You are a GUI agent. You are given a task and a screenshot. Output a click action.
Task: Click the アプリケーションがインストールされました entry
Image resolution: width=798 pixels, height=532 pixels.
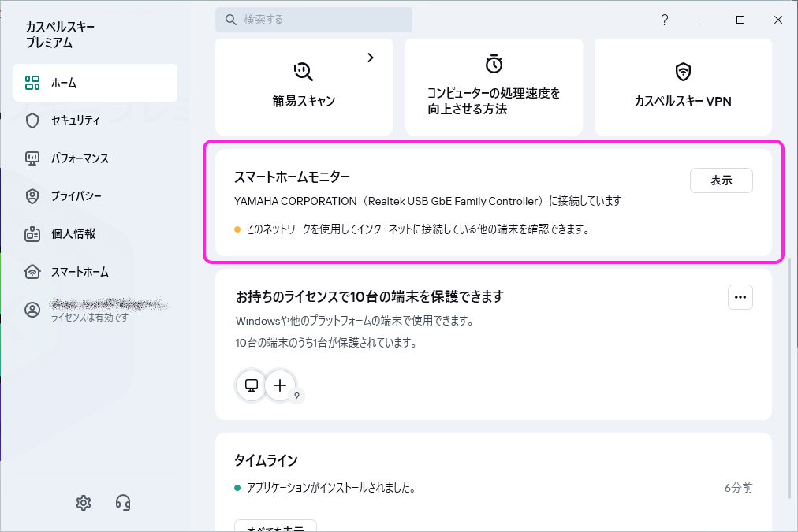coord(331,488)
